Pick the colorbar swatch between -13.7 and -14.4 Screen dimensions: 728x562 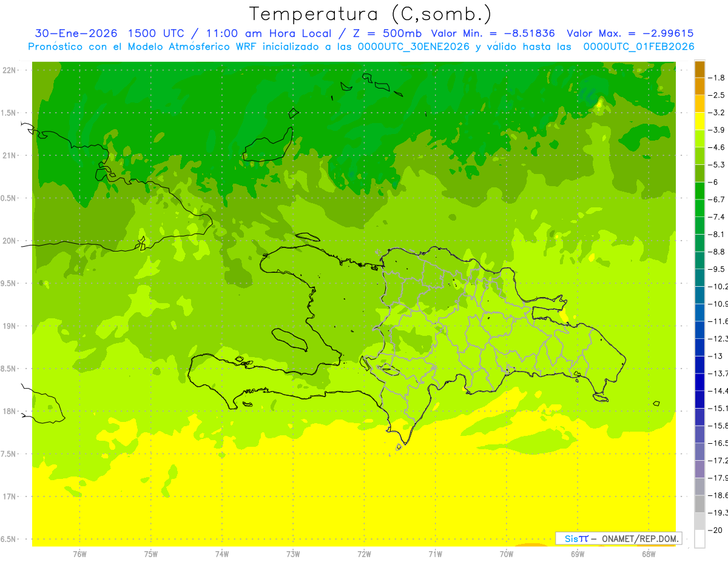pyautogui.click(x=699, y=382)
